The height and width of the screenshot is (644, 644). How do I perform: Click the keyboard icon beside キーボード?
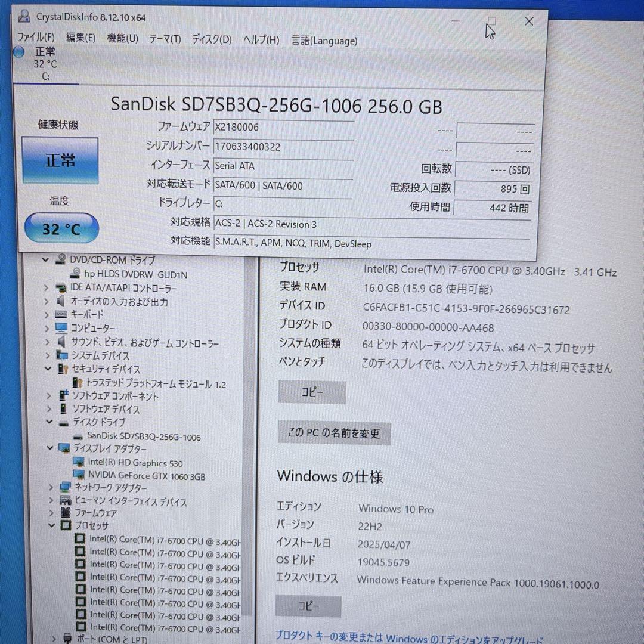pyautogui.click(x=61, y=315)
